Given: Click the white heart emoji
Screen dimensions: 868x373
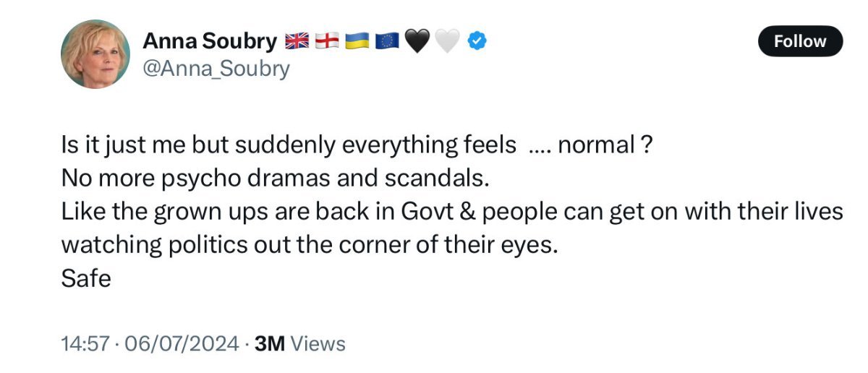Looking at the screenshot, I should tap(447, 42).
